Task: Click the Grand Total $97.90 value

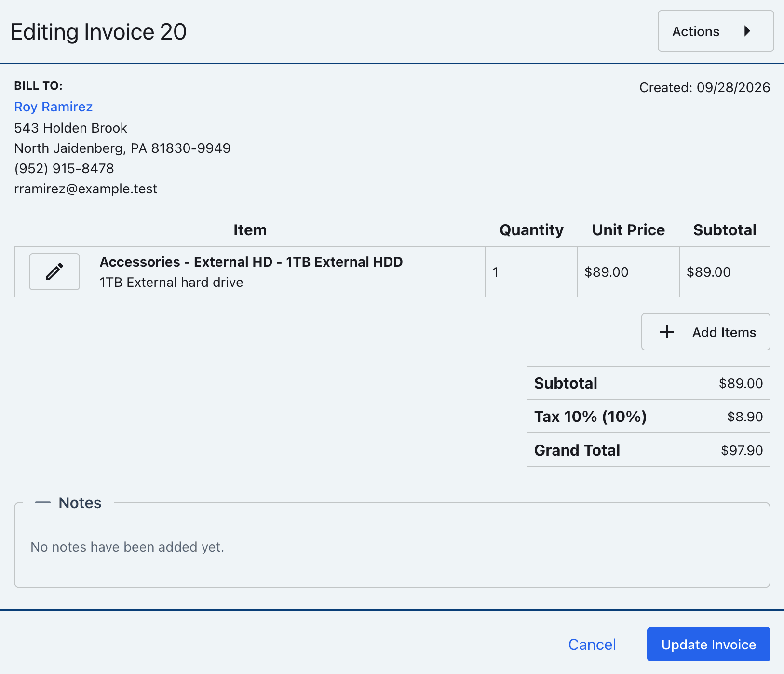Action: (742, 450)
